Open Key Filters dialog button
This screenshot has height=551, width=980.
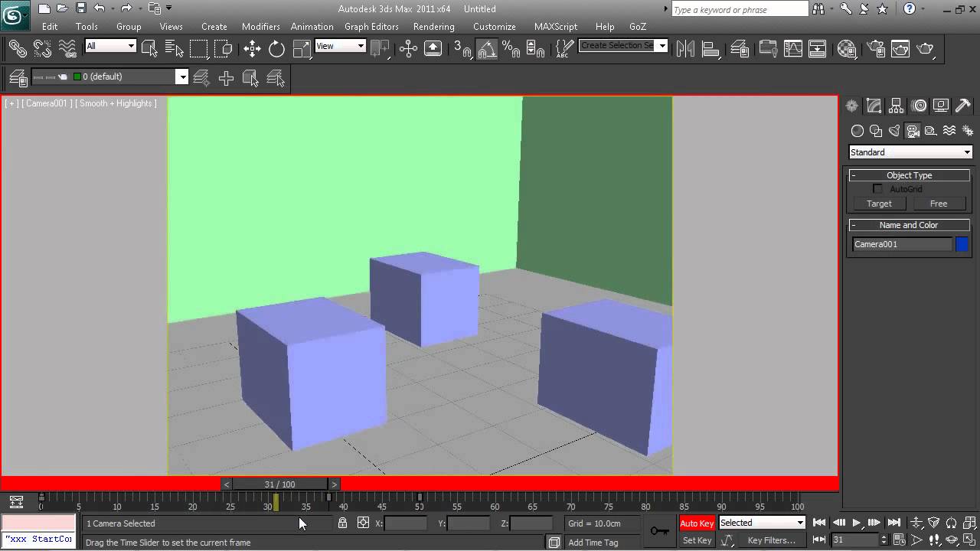772,540
